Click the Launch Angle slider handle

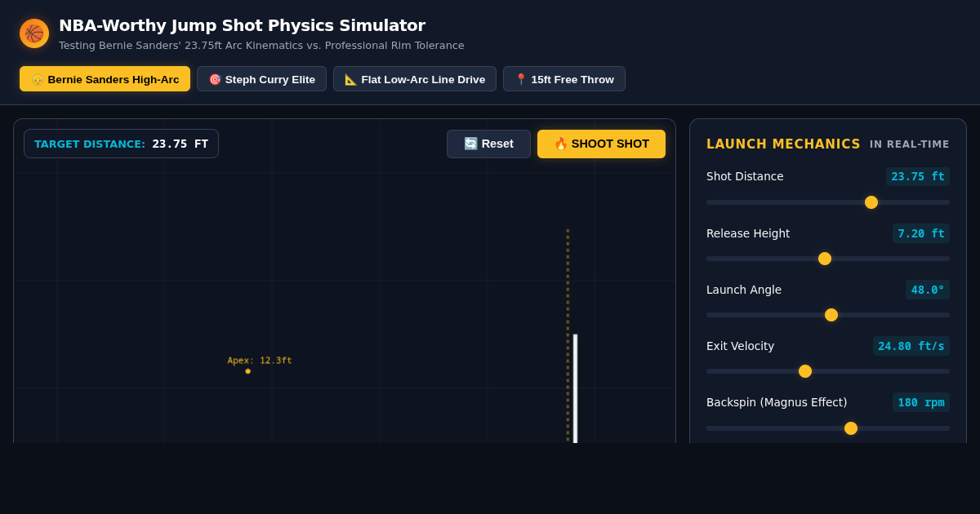pyautogui.click(x=831, y=315)
